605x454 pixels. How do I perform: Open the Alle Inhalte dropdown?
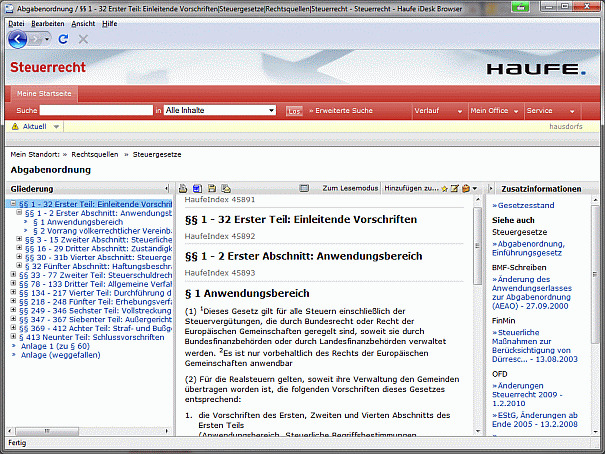point(220,110)
